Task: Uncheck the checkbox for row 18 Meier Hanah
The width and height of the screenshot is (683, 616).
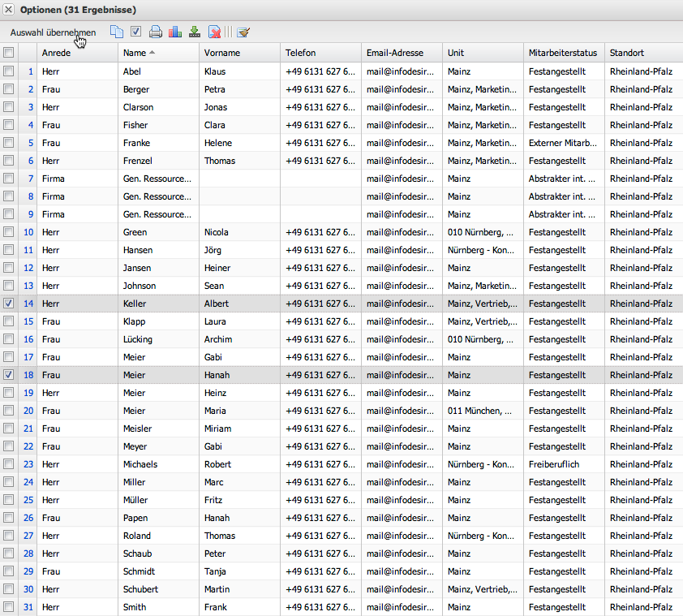Action: coord(9,375)
